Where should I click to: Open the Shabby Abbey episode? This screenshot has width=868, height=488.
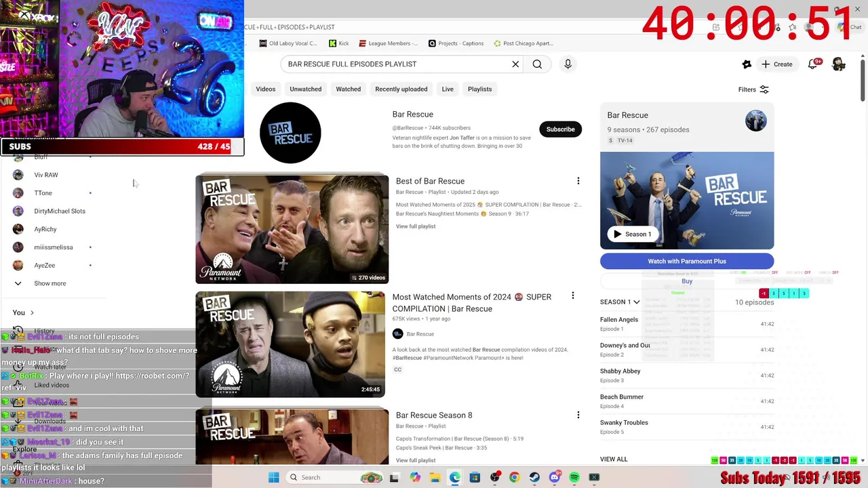[687, 375]
